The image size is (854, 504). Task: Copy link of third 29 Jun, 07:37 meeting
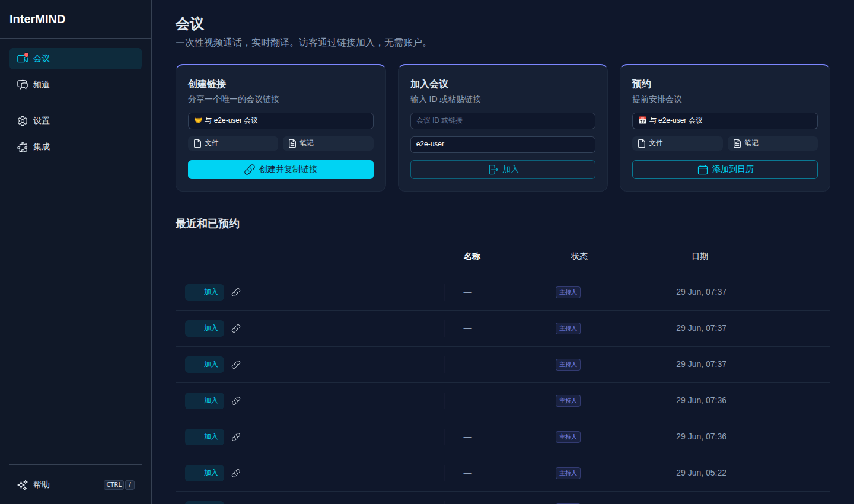[x=236, y=365]
